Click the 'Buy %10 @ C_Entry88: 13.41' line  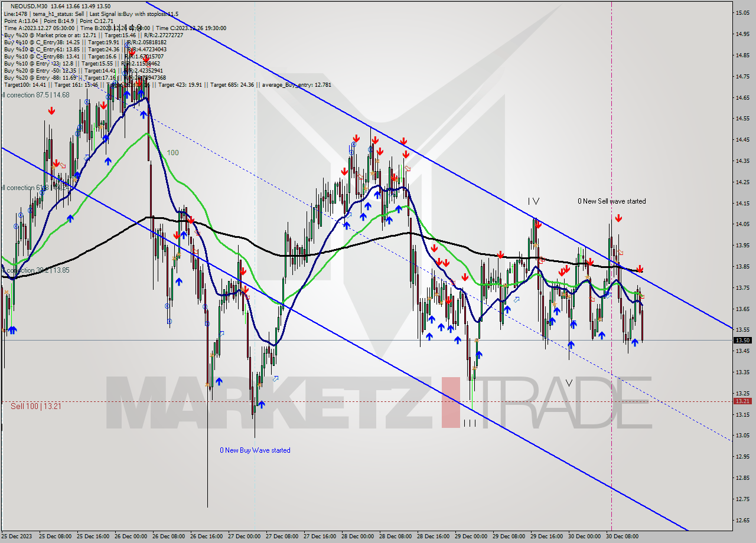click(85, 56)
